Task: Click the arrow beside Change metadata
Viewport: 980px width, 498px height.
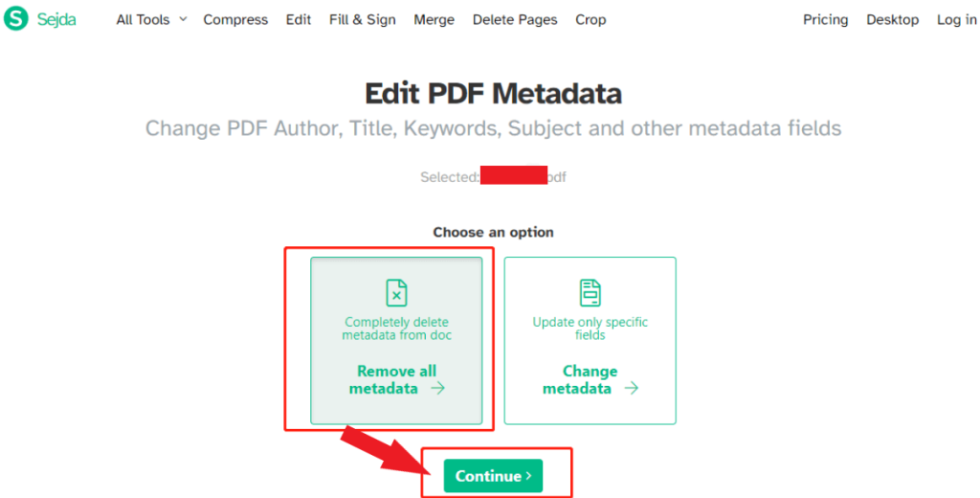Action: 631,389
